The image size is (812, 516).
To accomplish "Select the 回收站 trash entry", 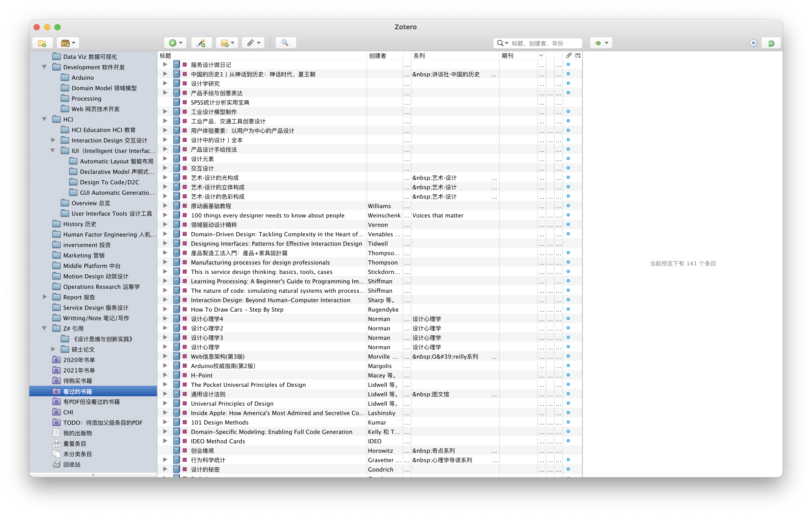I will (71, 465).
